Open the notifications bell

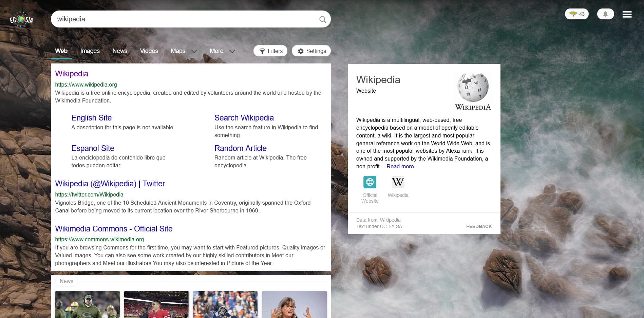coord(605,14)
